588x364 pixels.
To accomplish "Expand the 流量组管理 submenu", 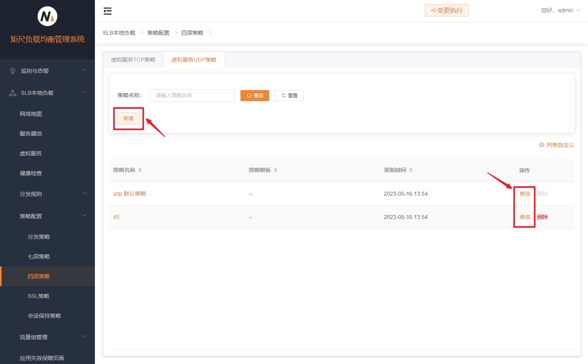I will 47,337.
